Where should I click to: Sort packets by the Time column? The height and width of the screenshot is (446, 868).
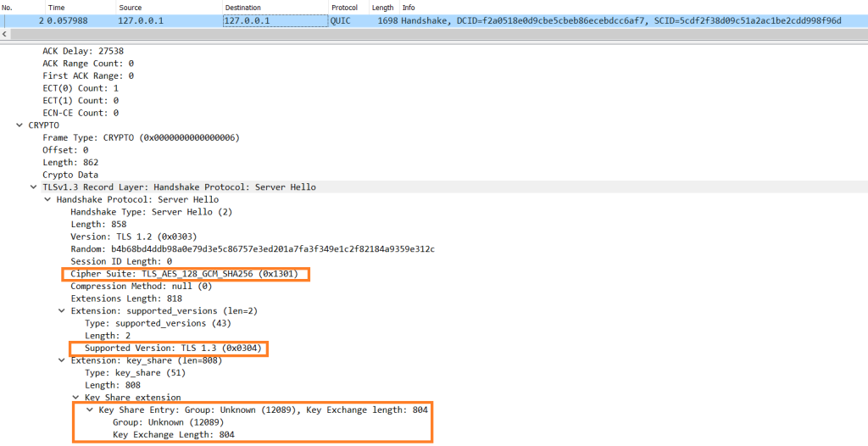tap(57, 7)
